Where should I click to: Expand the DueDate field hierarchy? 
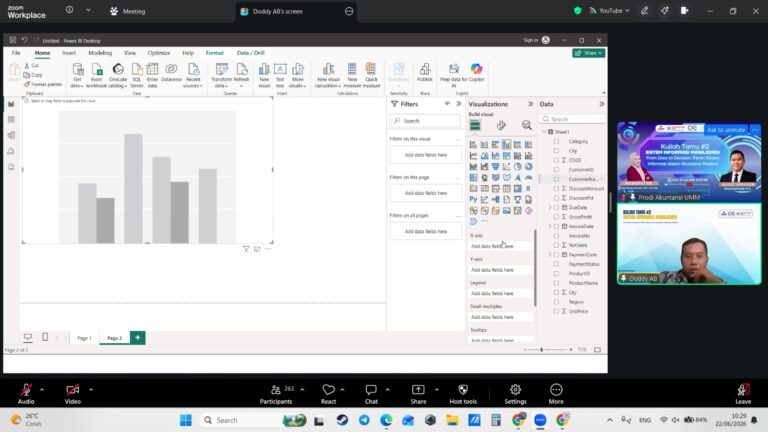[x=550, y=207]
